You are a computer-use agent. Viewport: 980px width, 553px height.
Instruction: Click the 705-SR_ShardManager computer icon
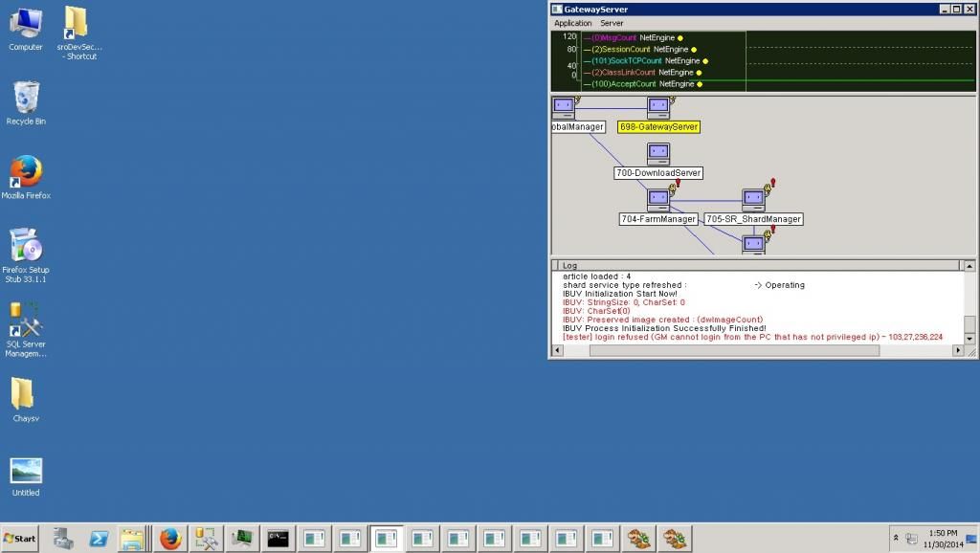click(x=753, y=200)
